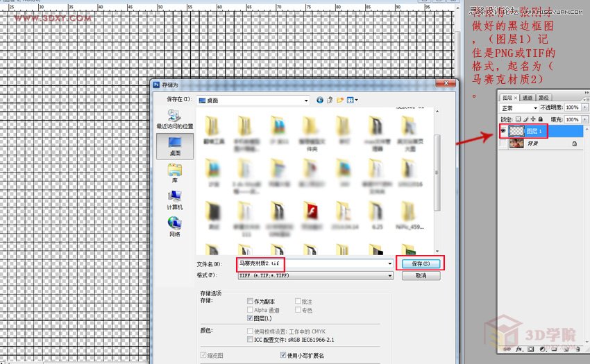The image size is (590, 364).
Task: Toggle the 缩览图 checkbox
Action: point(203,354)
